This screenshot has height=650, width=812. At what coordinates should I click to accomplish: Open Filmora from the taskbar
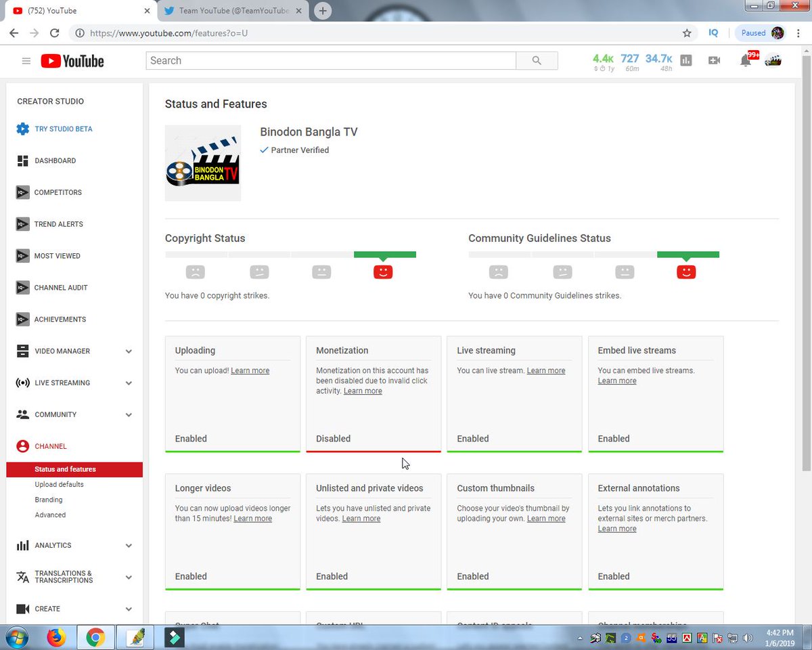pos(174,637)
